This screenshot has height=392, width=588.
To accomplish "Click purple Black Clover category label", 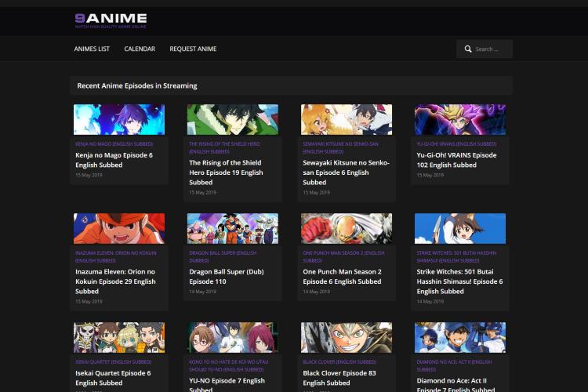I will (x=339, y=362).
